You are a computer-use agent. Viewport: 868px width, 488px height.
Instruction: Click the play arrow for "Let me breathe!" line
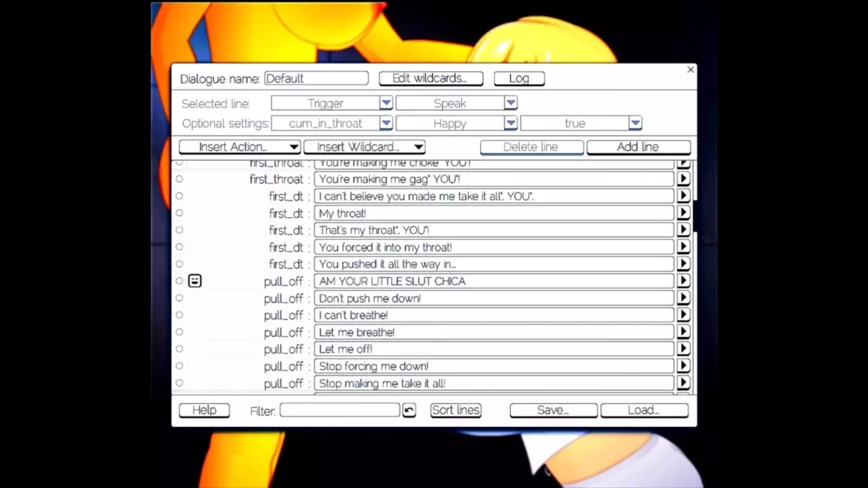click(x=683, y=332)
